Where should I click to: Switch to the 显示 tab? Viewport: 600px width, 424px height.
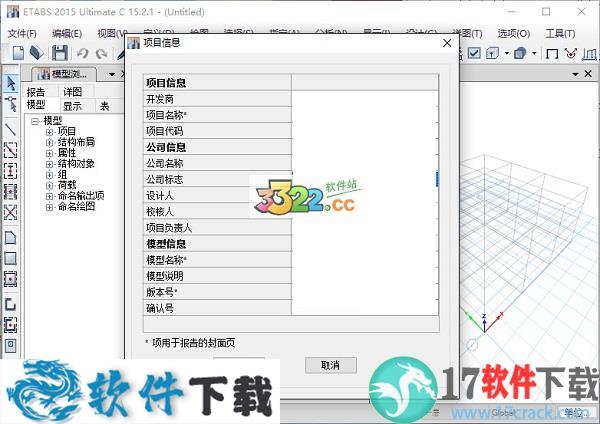(x=73, y=105)
